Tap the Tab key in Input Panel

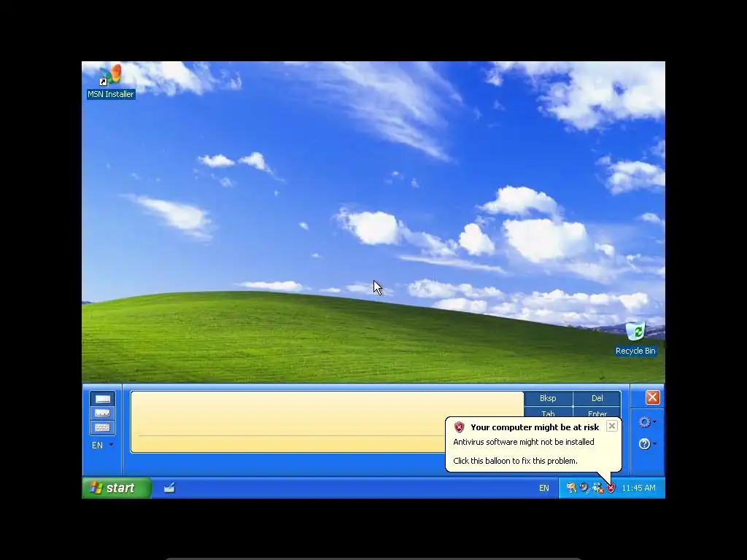tap(548, 413)
